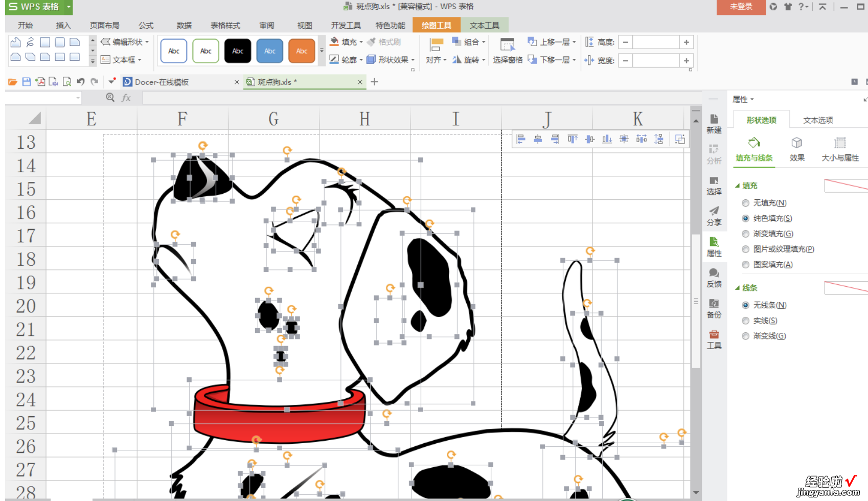Increase shape 高度 with plus button
This screenshot has height=501, width=868.
pyautogui.click(x=687, y=42)
